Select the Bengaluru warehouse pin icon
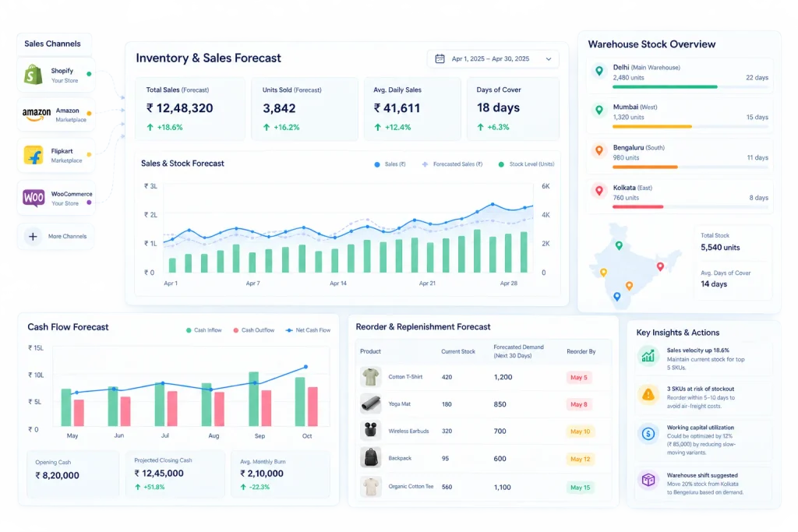The height and width of the screenshot is (532, 798). (599, 150)
